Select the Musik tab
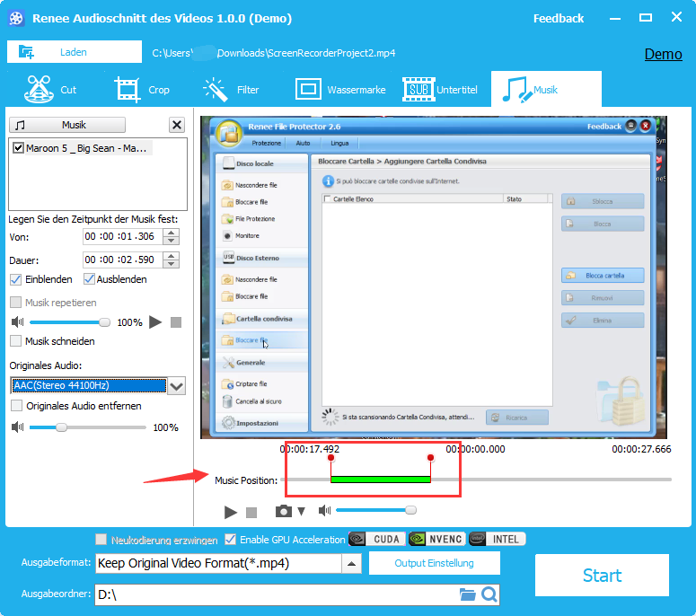The width and height of the screenshot is (696, 616). point(546,89)
